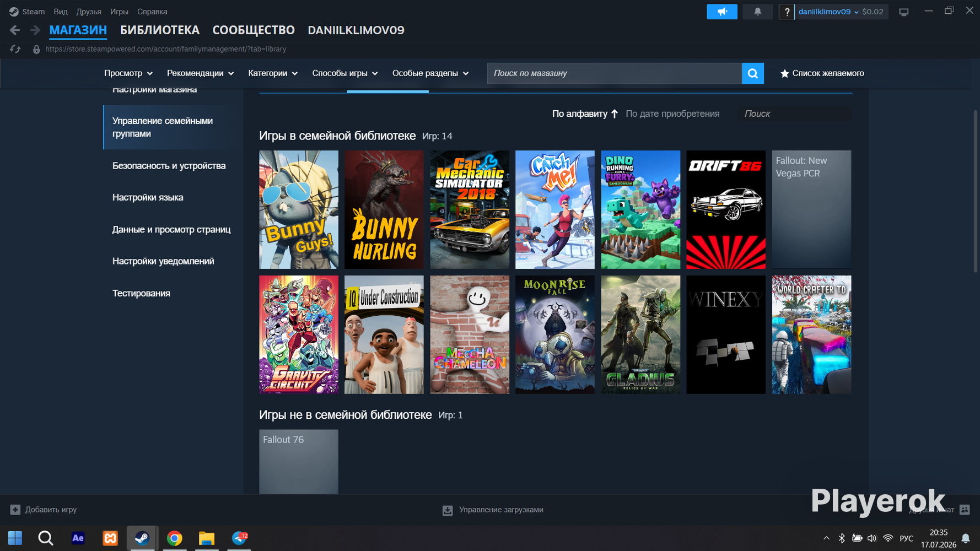This screenshot has width=980, height=551.
Task: Expand the Рекомендации dropdown
Action: point(201,73)
